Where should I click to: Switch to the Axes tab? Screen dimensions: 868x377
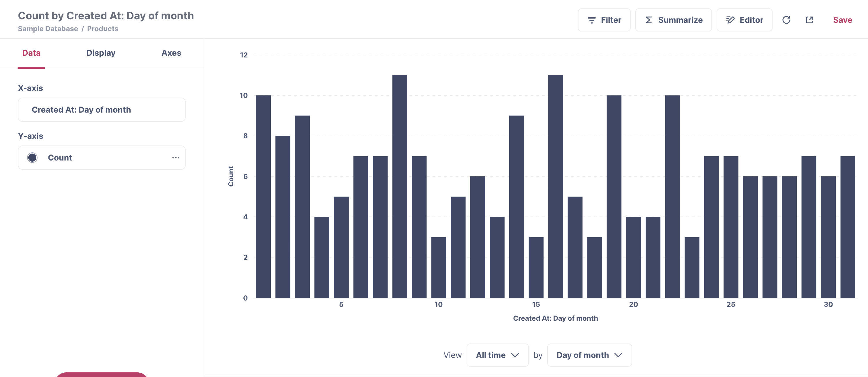pyautogui.click(x=171, y=53)
